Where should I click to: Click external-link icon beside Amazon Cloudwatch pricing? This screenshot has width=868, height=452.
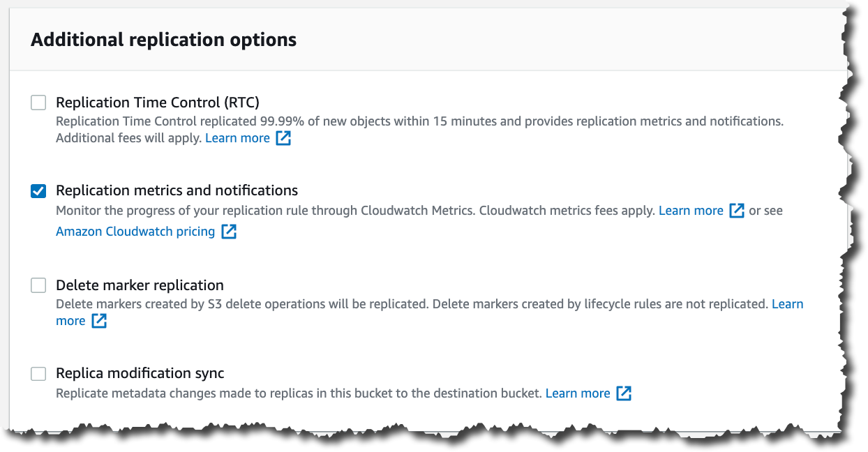point(229,232)
